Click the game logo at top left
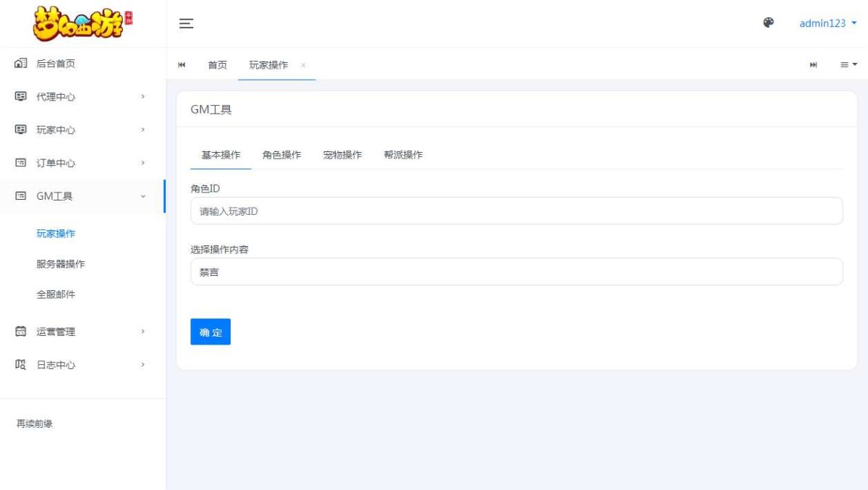The image size is (868, 490). coord(83,24)
